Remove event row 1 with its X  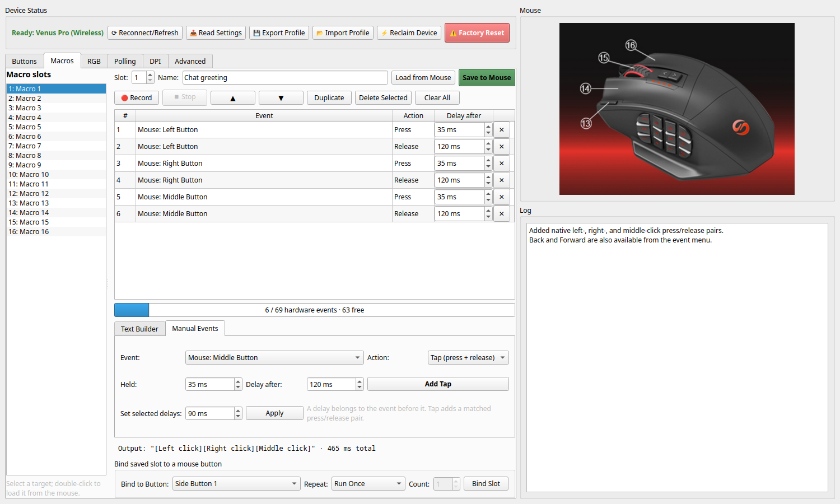pyautogui.click(x=502, y=129)
